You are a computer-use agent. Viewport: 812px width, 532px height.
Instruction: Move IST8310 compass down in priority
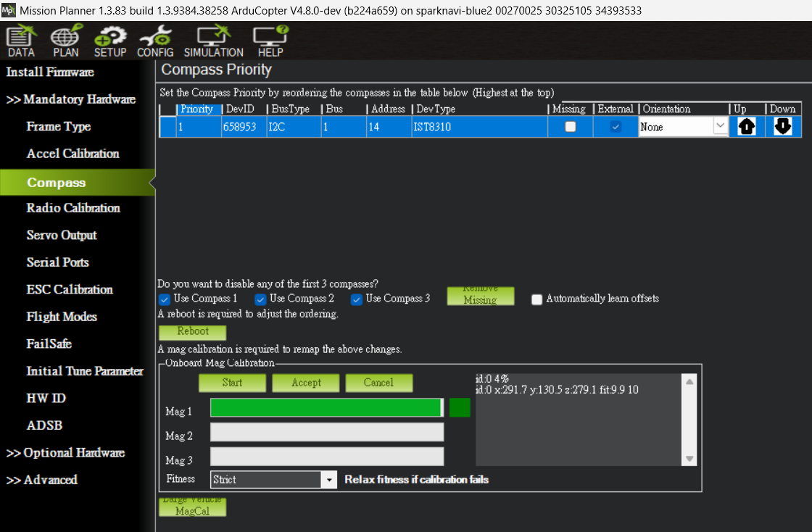782,127
